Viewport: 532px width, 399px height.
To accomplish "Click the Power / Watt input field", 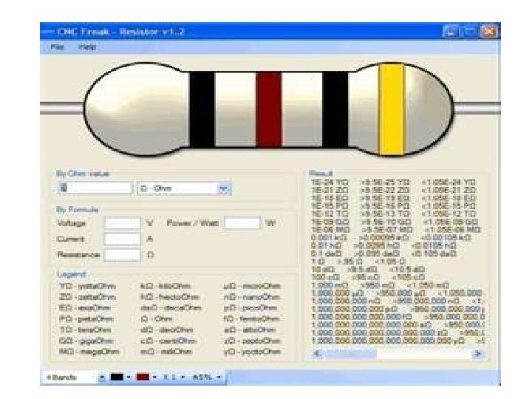I will coord(242,223).
